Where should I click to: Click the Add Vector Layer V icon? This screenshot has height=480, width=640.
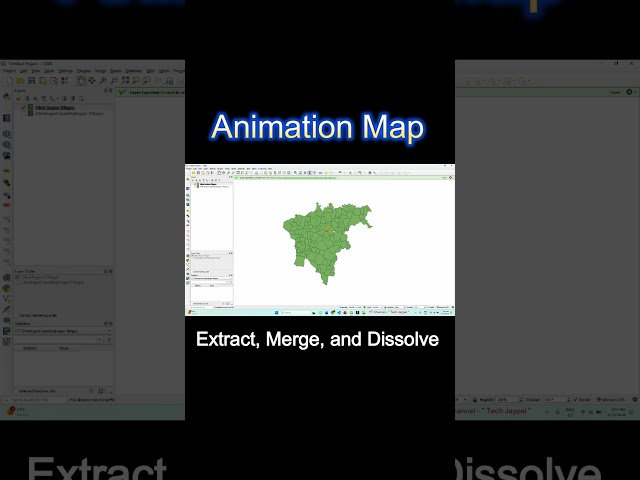click(7, 299)
